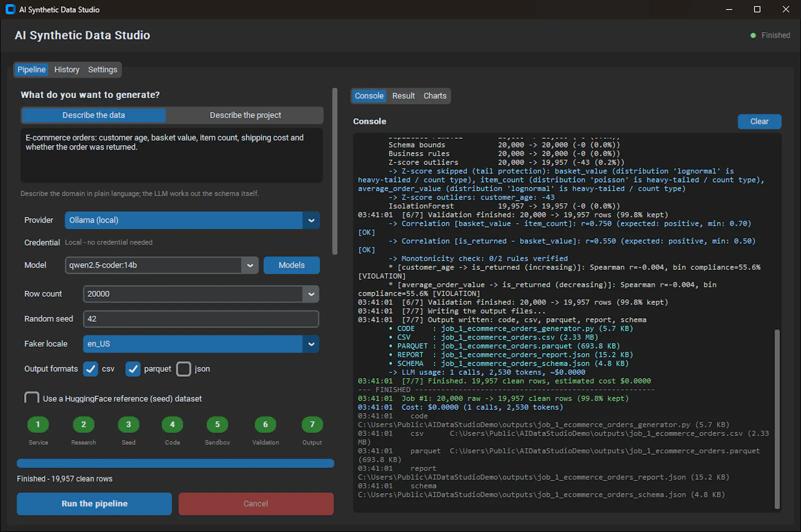Click the console output vertical scrollbar
Screen dimensions: 801x532
coord(777,418)
